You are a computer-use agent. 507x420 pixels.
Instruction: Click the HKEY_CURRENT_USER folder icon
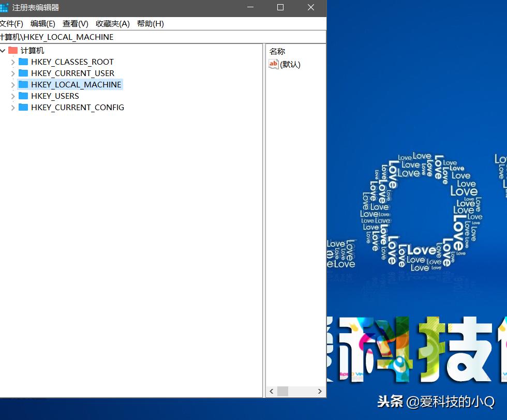23,73
